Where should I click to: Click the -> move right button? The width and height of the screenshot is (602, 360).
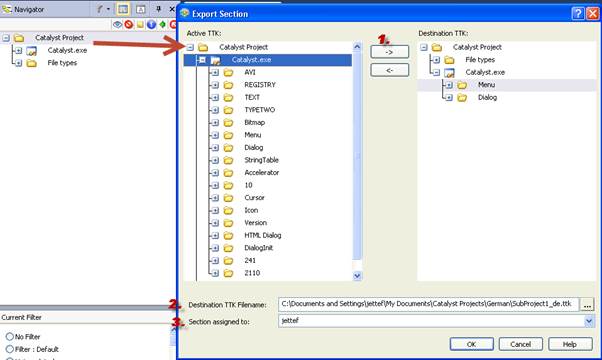click(x=389, y=52)
